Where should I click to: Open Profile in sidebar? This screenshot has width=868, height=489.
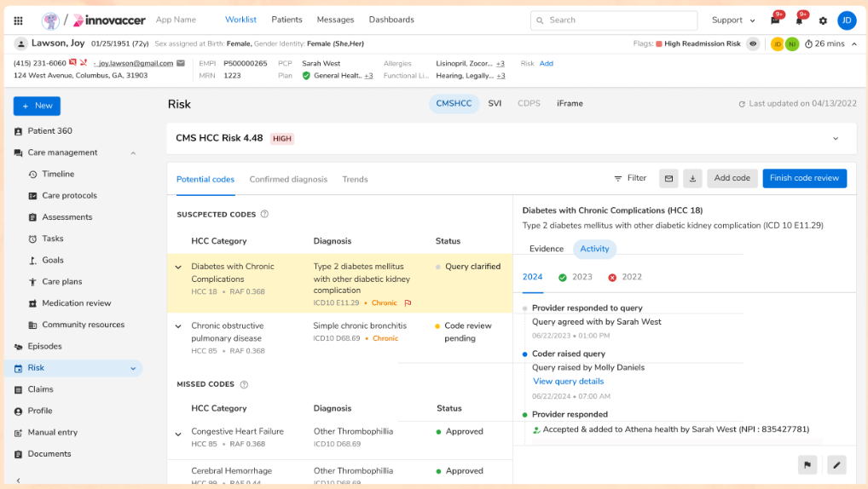point(40,411)
